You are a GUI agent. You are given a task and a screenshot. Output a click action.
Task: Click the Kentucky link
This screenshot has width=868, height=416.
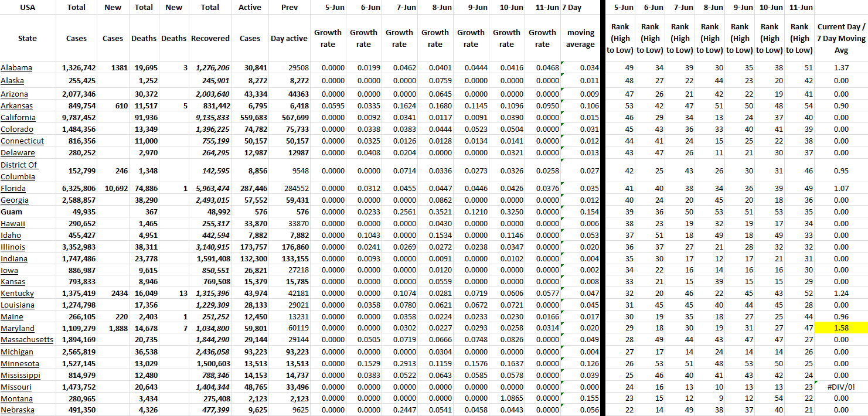(x=18, y=294)
